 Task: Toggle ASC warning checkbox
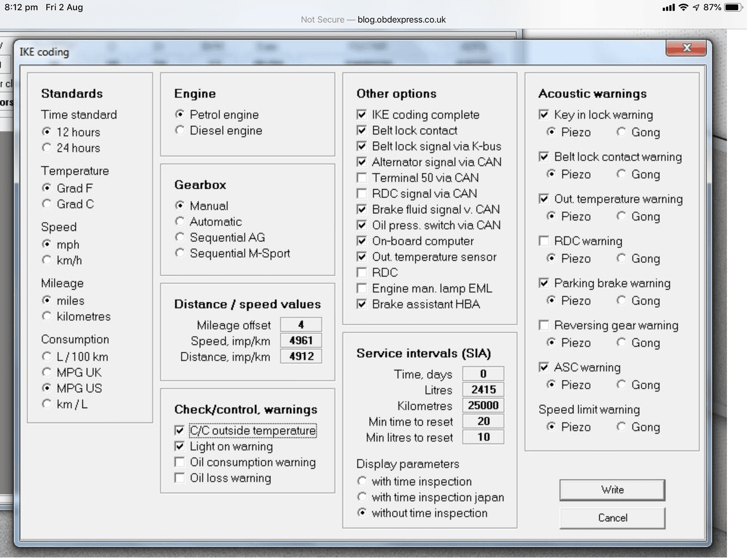[543, 367]
